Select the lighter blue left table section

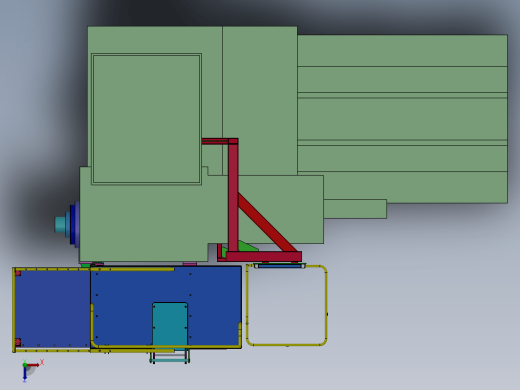pos(52,308)
